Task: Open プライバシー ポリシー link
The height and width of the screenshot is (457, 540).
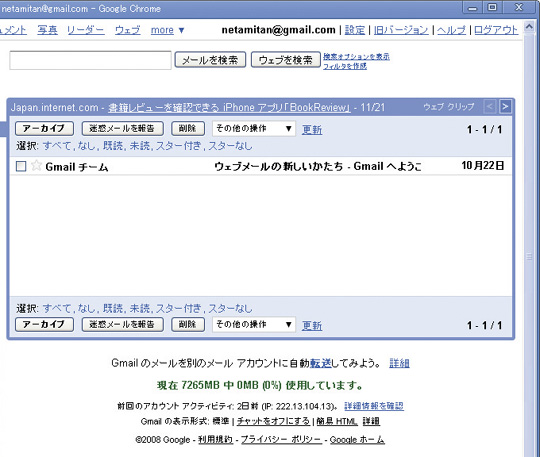Action: coord(281,440)
